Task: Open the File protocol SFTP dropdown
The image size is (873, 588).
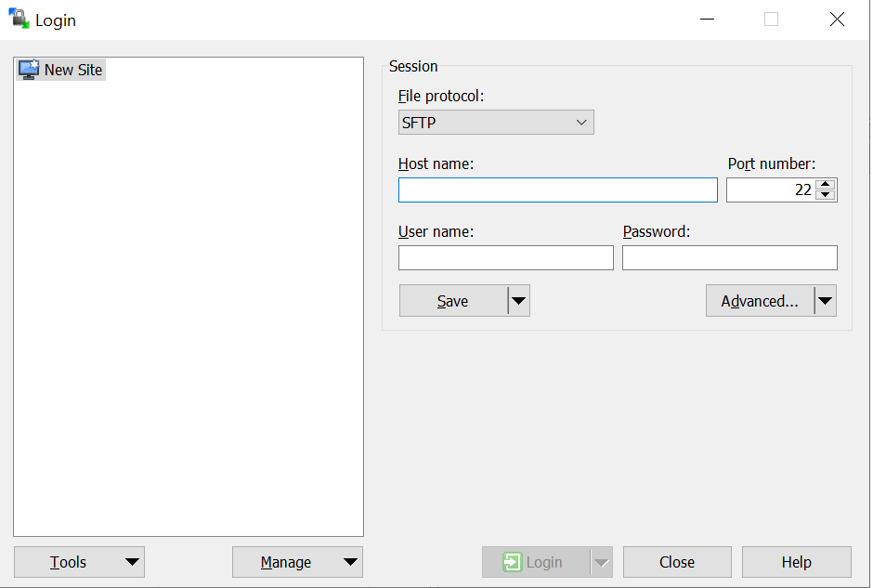Action: coord(496,123)
